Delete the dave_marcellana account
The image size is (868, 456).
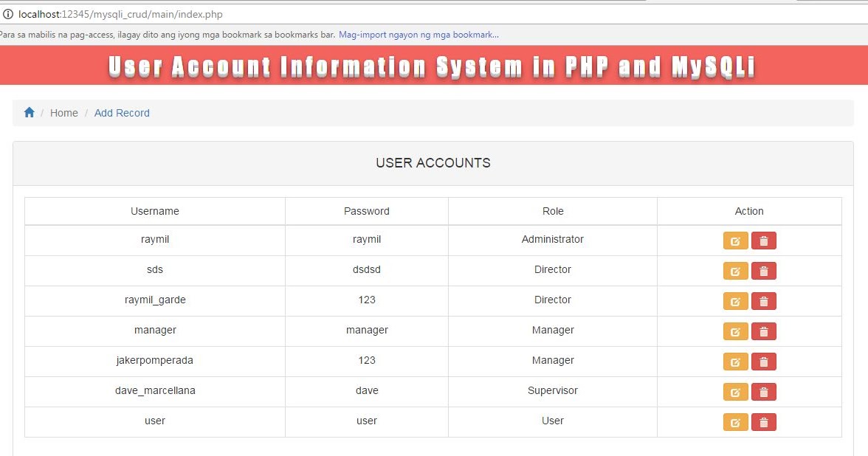click(764, 391)
